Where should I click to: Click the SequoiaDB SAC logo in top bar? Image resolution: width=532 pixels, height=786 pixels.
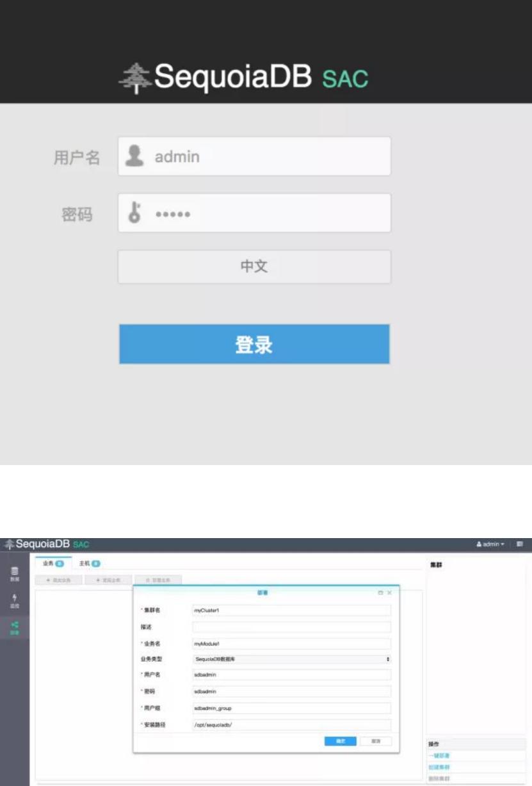(47, 544)
